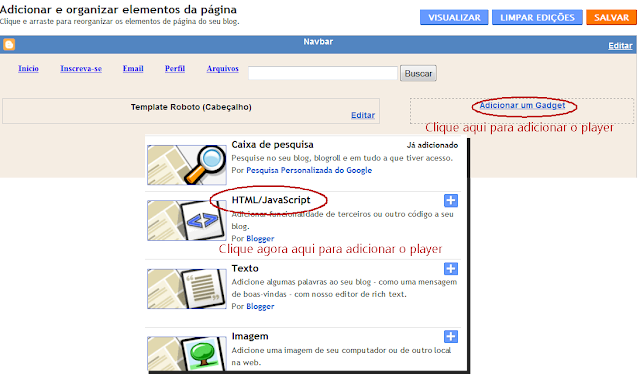Click the HTML/JavaScript code thumbnail
This screenshot has width=640, height=374.
pyautogui.click(x=187, y=220)
